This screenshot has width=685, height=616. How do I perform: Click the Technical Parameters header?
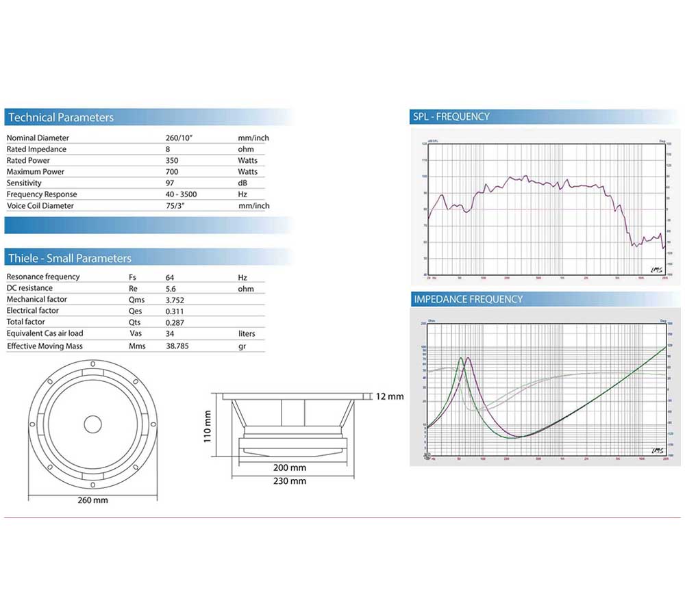click(x=149, y=117)
